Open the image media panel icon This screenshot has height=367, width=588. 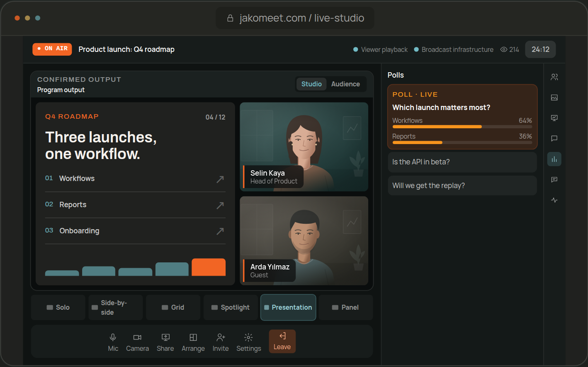[x=554, y=98]
